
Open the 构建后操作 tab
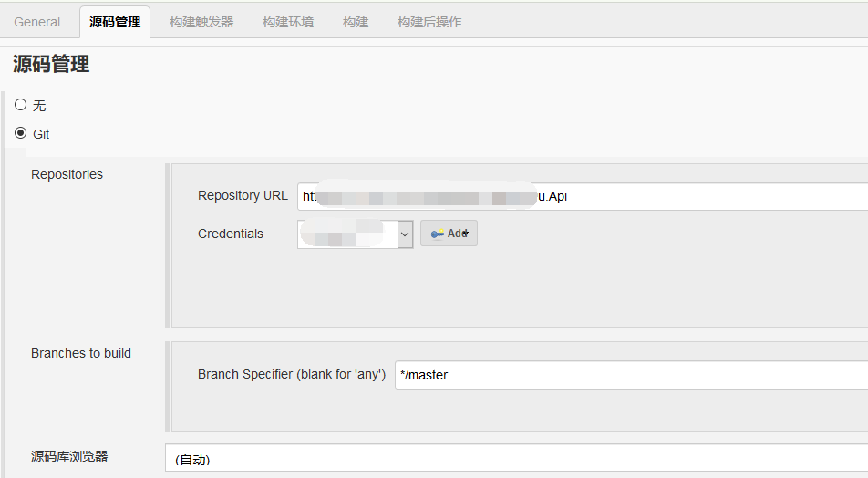click(429, 22)
